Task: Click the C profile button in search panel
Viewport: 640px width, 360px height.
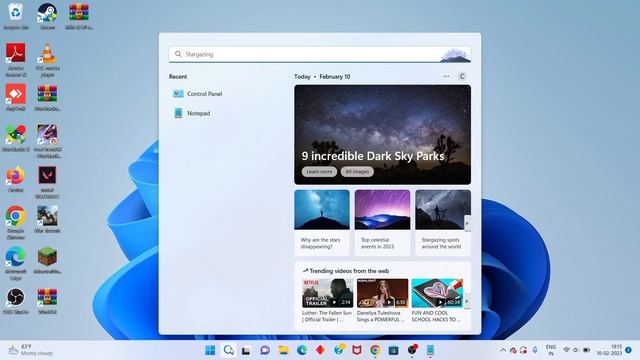Action: (x=462, y=76)
